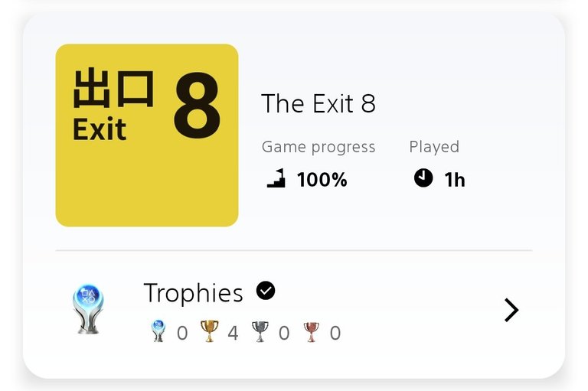
Task: Click the gold trophy count number 4
Action: pyautogui.click(x=233, y=333)
